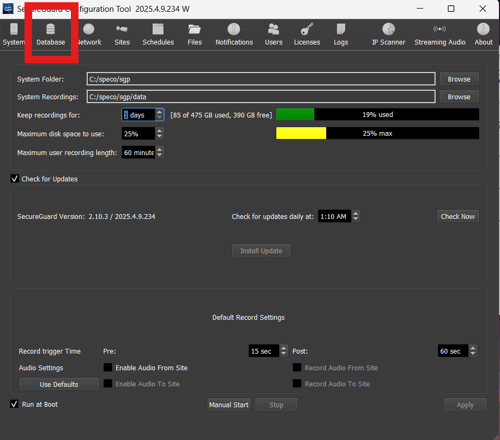Click the System Folder path field

pyautogui.click(x=261, y=79)
